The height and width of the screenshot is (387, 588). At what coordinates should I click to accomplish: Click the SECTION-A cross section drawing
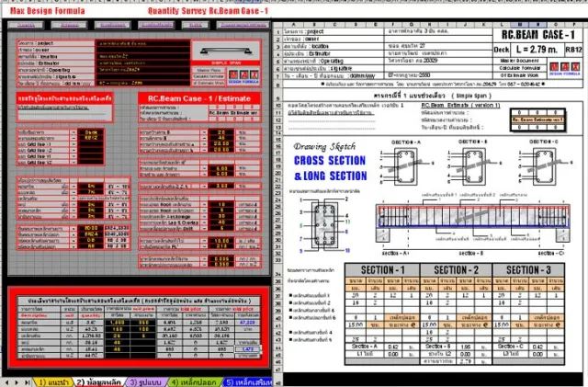click(x=406, y=165)
